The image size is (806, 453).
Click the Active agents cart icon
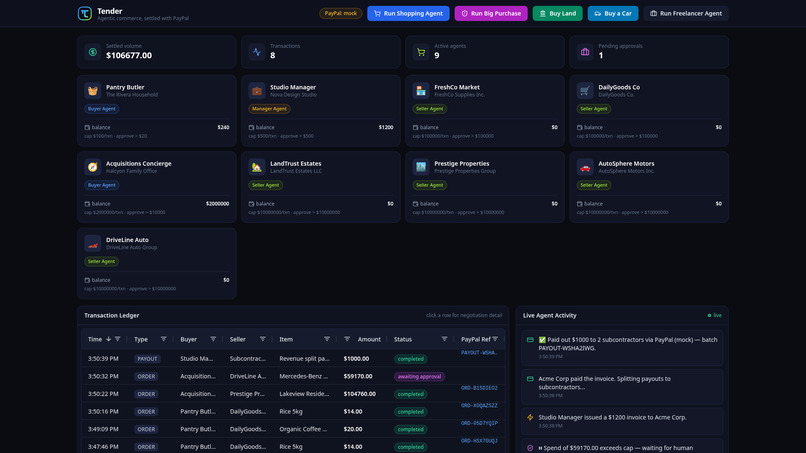coord(421,52)
